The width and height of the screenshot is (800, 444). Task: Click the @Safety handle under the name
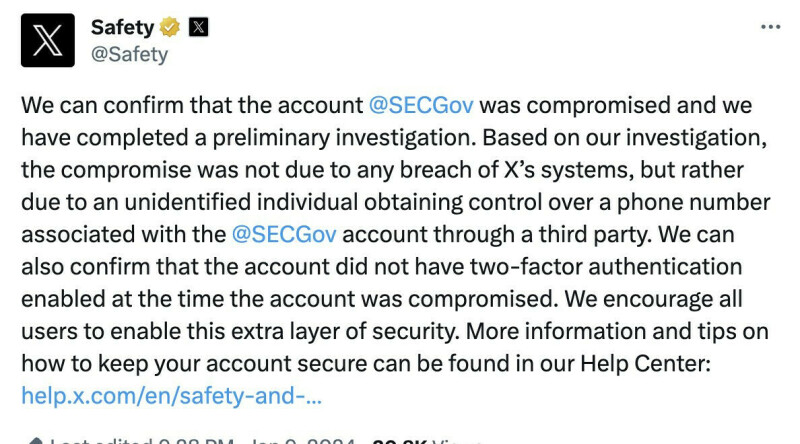click(x=129, y=55)
